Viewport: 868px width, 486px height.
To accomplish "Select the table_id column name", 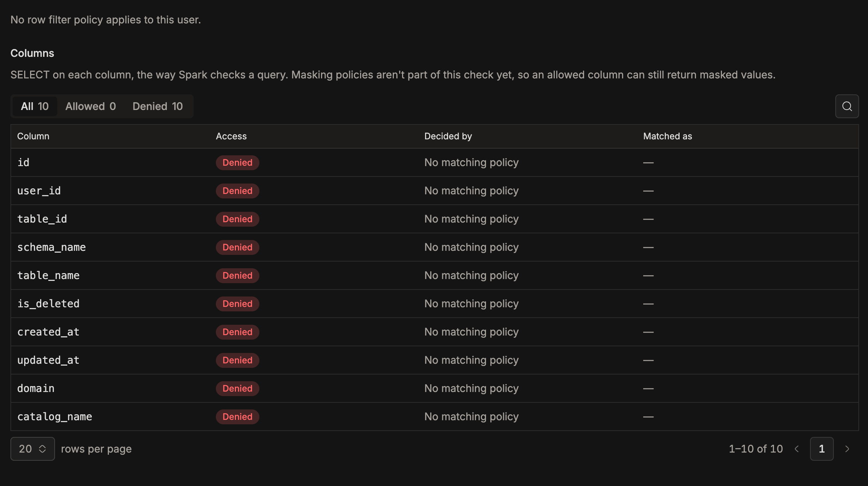I will coord(42,219).
